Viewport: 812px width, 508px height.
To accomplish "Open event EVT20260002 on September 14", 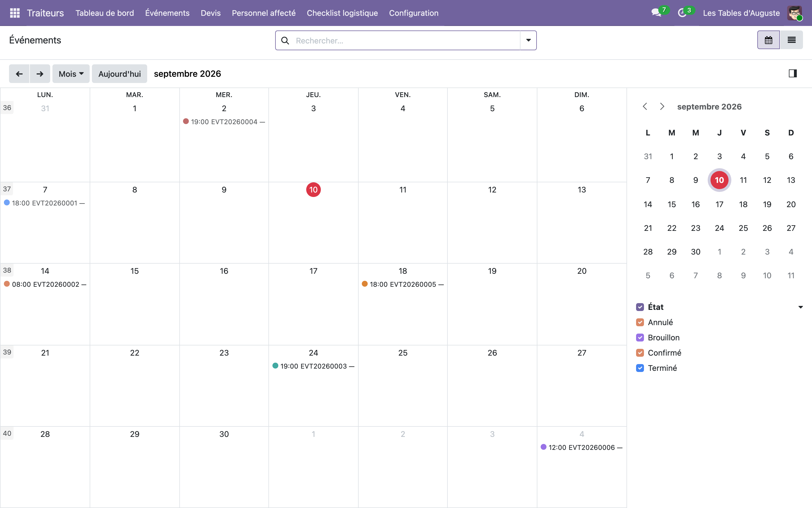I will tap(45, 284).
